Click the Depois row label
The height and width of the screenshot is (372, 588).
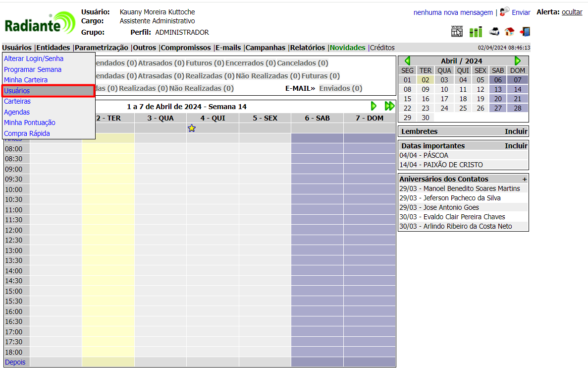[x=15, y=362]
